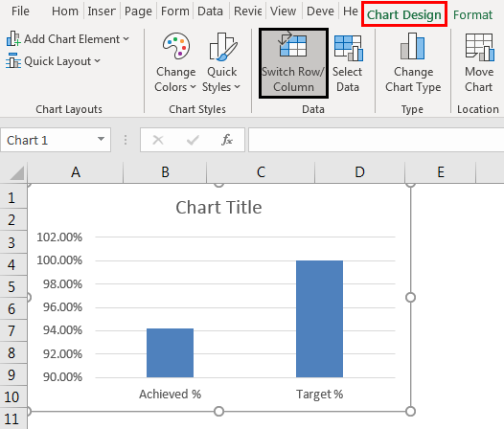The height and width of the screenshot is (429, 504).
Task: Select column D header
Action: [x=359, y=172]
